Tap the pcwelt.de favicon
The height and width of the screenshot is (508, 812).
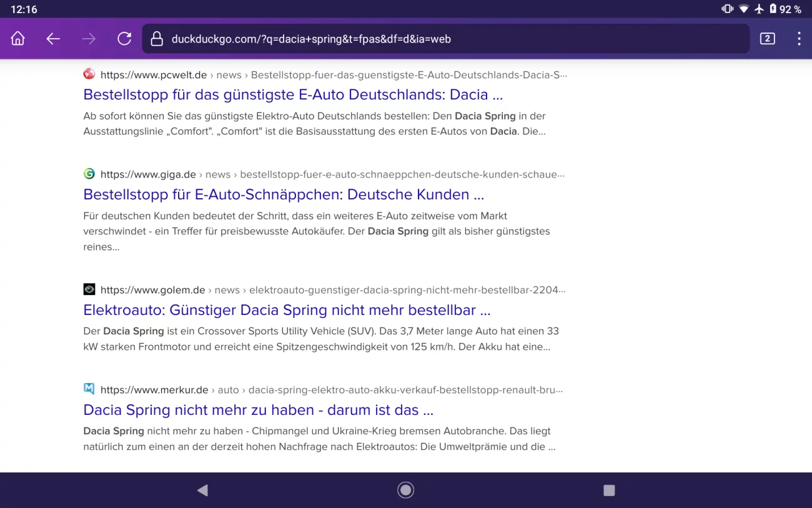click(x=89, y=74)
